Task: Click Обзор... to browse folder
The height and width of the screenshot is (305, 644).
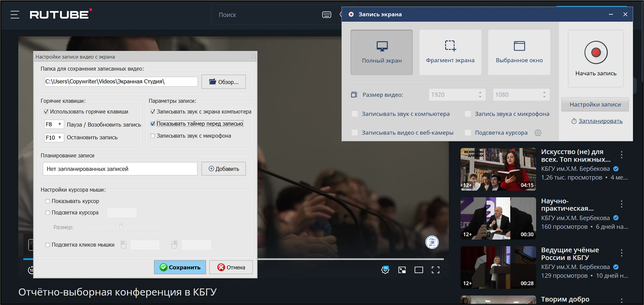Action: [x=224, y=82]
